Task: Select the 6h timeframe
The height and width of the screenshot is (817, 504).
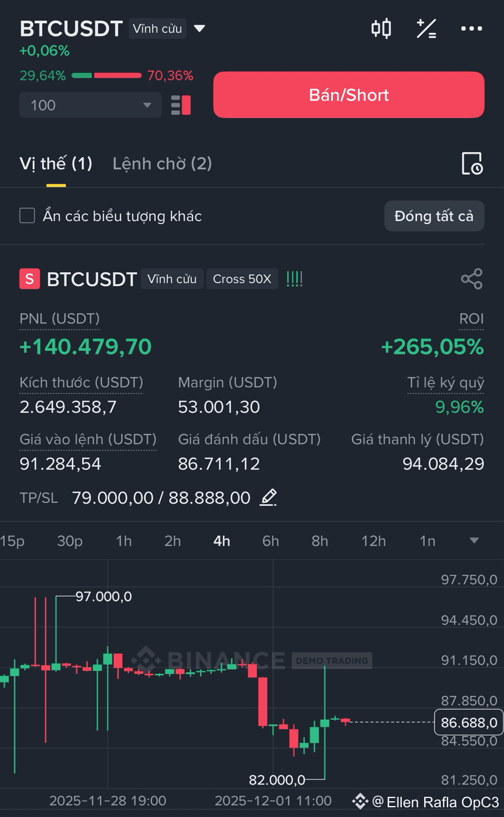Action: 270,541
